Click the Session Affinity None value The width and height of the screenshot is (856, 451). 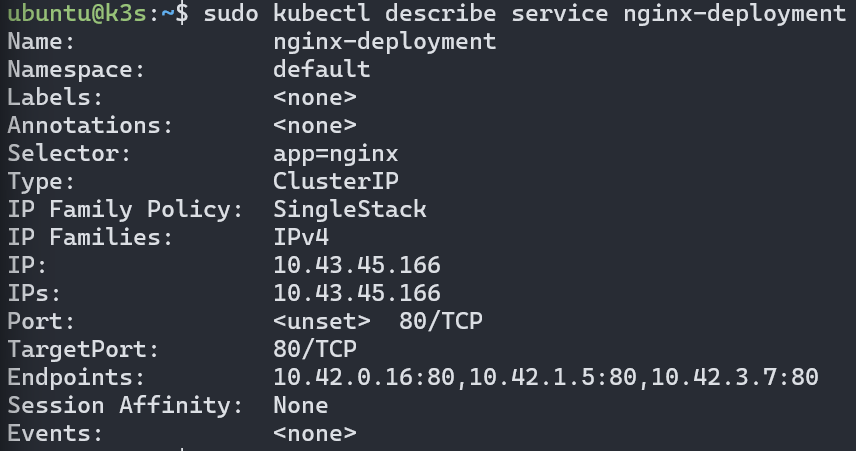pyautogui.click(x=300, y=406)
